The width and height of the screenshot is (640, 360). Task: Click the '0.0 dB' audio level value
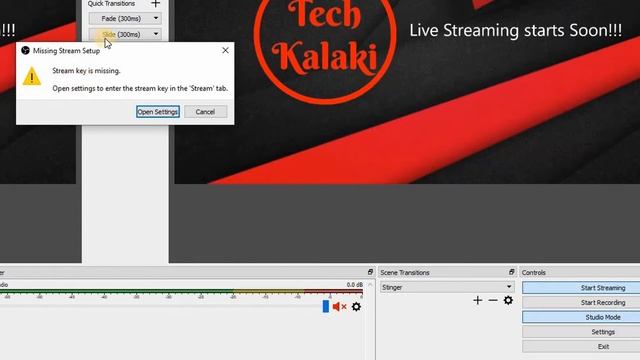[x=355, y=284]
